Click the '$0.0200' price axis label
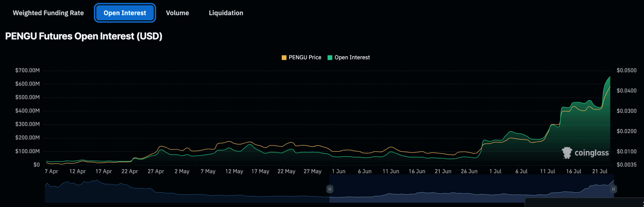 point(626,131)
